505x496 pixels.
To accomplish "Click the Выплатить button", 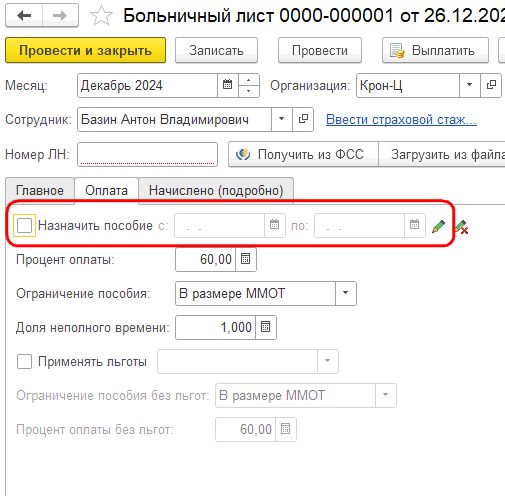I will pyautogui.click(x=435, y=50).
